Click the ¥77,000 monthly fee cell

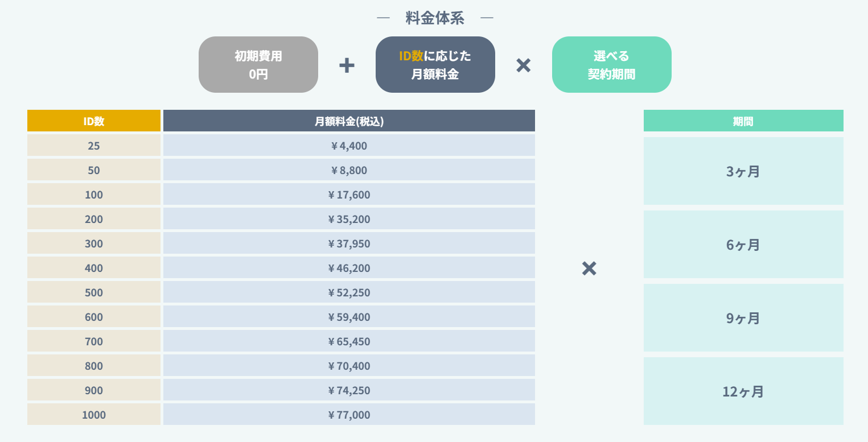349,415
